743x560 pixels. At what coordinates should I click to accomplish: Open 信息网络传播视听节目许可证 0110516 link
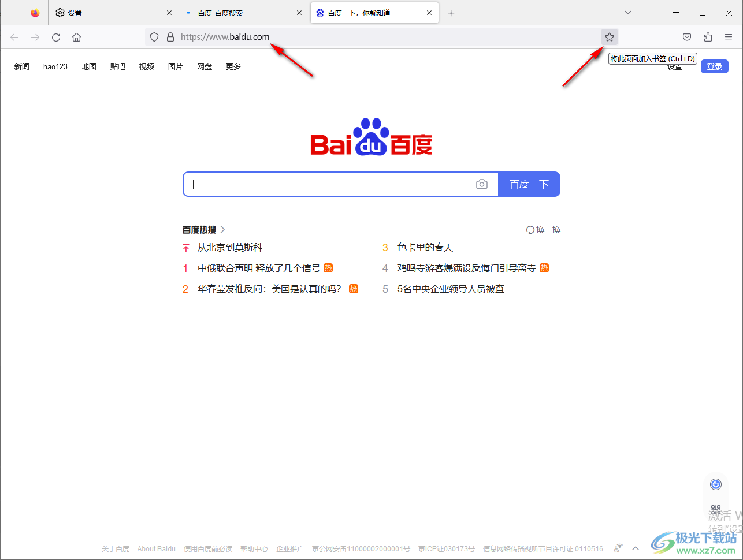pyautogui.click(x=543, y=549)
